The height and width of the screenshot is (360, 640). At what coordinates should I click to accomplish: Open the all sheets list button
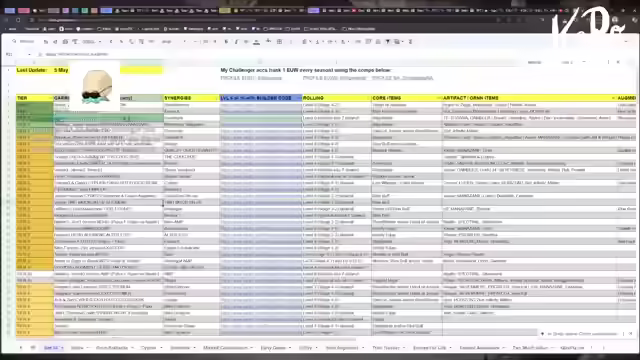pos(33,348)
